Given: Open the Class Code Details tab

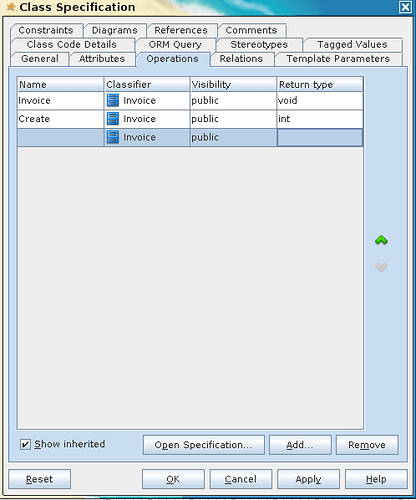Looking at the screenshot, I should pyautogui.click(x=72, y=45).
